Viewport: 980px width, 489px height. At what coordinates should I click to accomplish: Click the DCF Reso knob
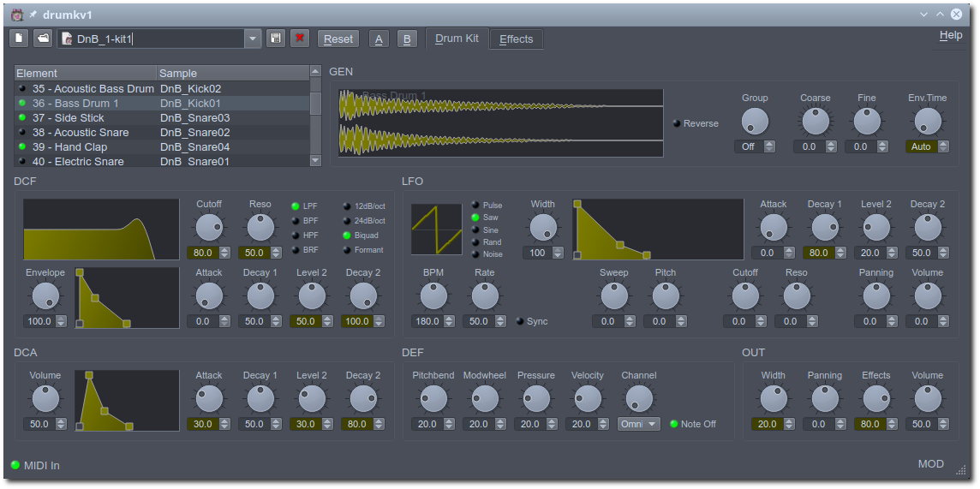point(260,228)
